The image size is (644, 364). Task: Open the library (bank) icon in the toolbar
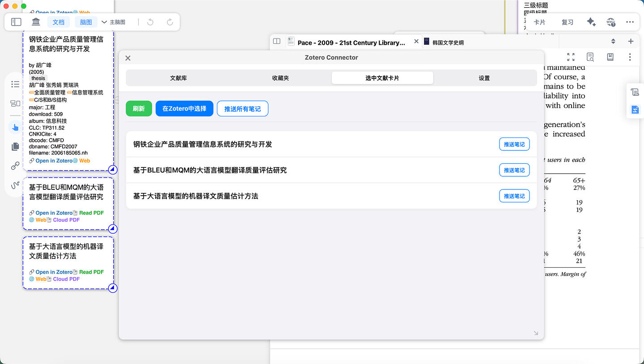coord(36,21)
